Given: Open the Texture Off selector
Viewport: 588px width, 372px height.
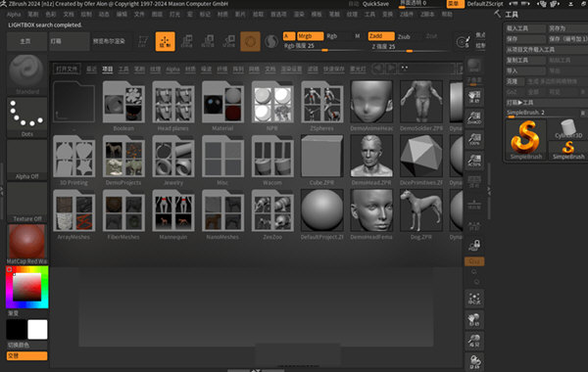Looking at the screenshot, I should 27,203.
